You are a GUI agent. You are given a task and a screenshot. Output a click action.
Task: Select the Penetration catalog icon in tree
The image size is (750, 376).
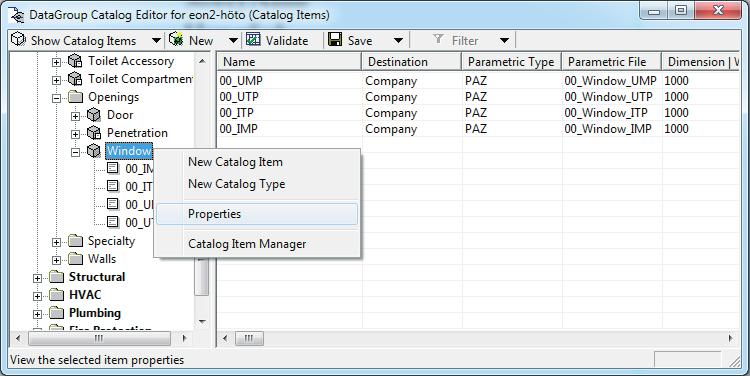coord(94,133)
